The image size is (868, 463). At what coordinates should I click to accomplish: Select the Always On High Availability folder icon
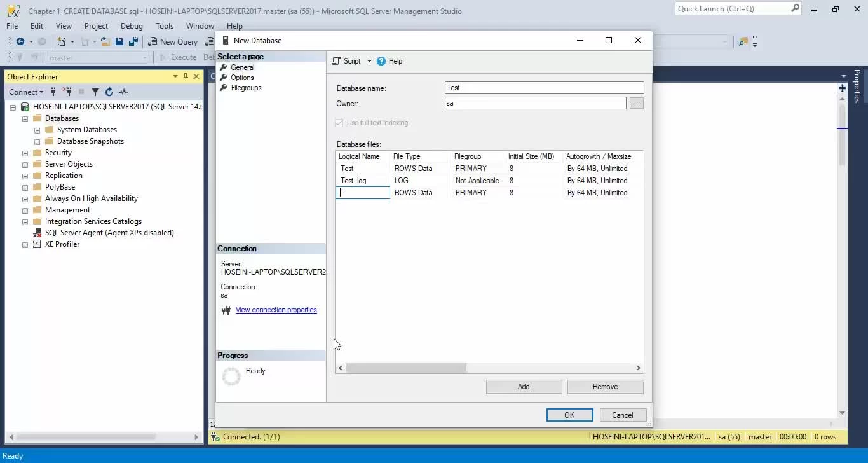(x=37, y=198)
